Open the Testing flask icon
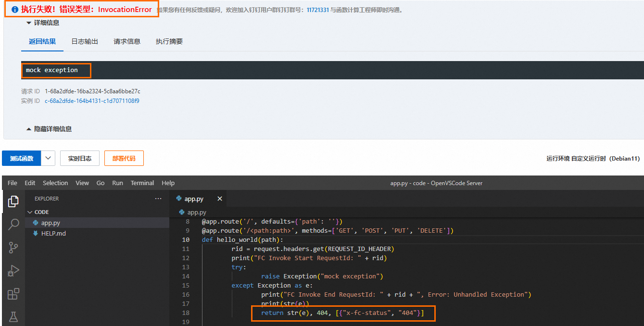The width and height of the screenshot is (644, 326). click(x=13, y=317)
